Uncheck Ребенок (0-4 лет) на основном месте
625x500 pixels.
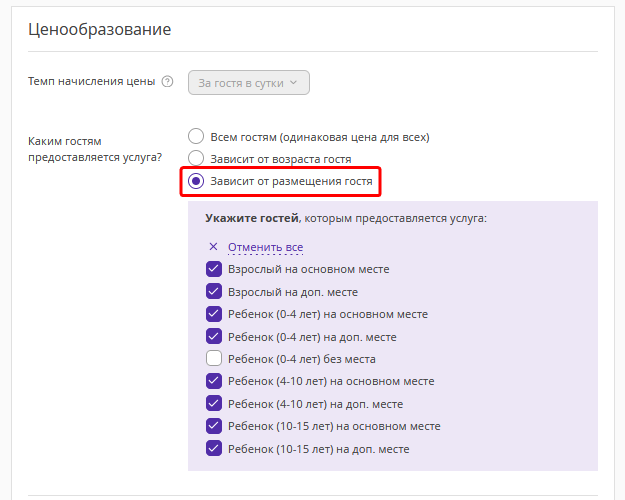[x=214, y=314]
